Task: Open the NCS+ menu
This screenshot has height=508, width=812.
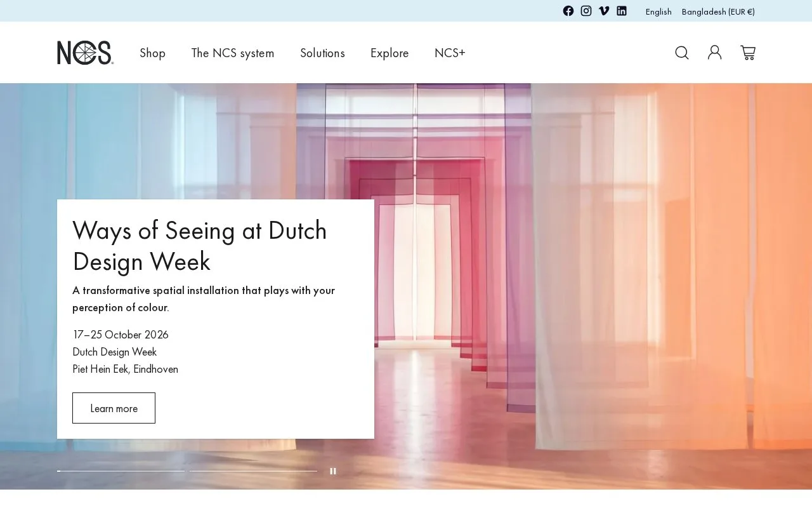Action: [x=450, y=53]
